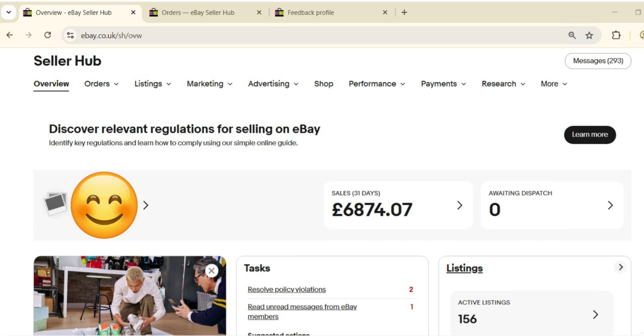Click the AWAITING DISPATCH label
This screenshot has height=336, width=644.
pos(521,193)
